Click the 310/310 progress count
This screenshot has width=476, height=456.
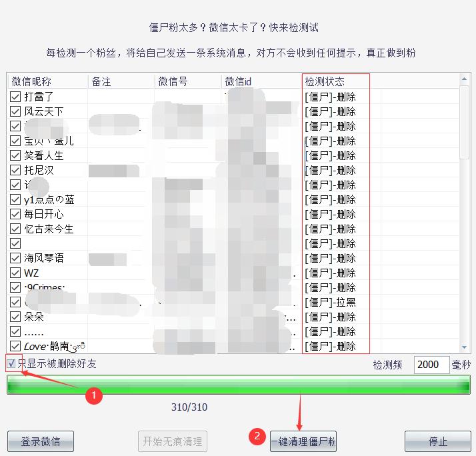(x=189, y=407)
